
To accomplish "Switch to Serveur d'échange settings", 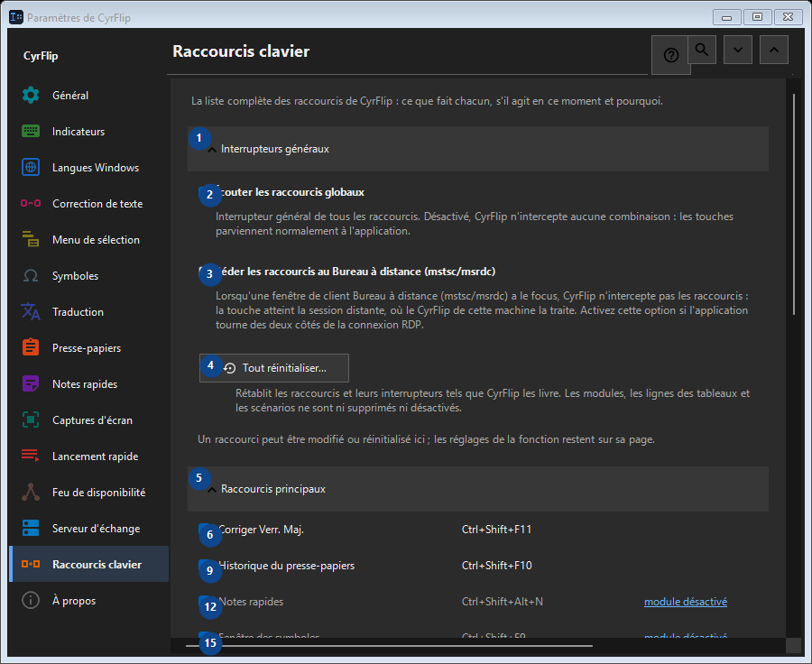I will click(89, 529).
